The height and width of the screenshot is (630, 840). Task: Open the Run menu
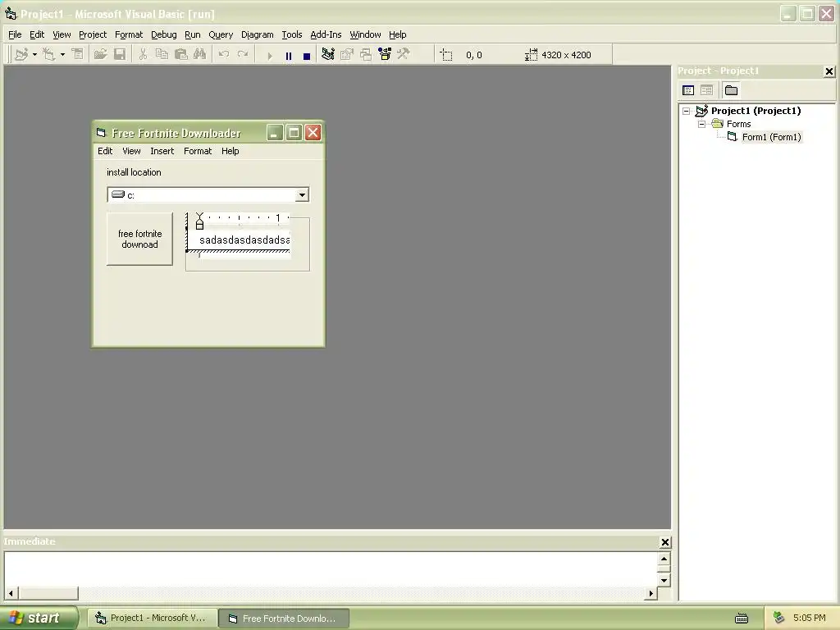tap(192, 34)
